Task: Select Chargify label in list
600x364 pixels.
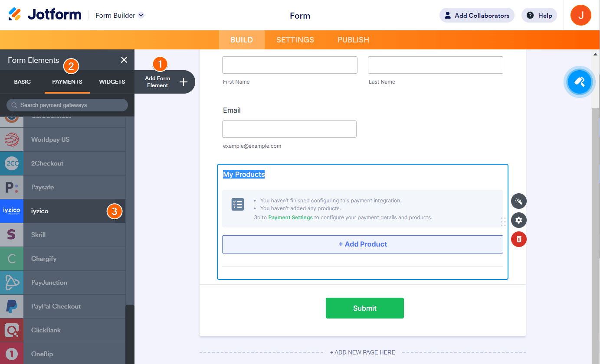Action: [44, 259]
